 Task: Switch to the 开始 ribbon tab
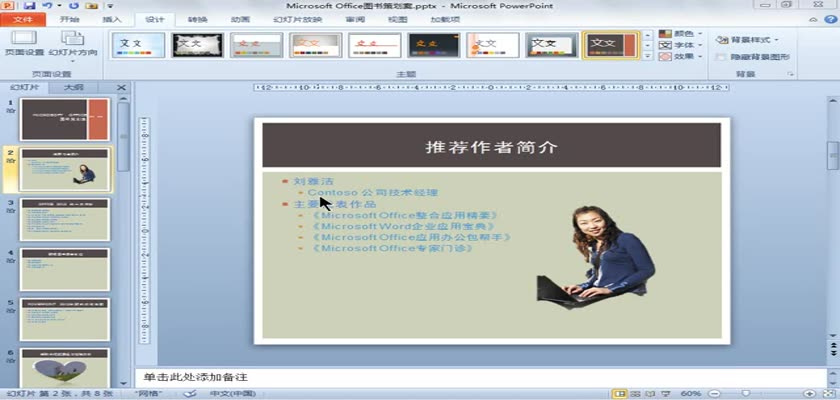click(x=69, y=20)
